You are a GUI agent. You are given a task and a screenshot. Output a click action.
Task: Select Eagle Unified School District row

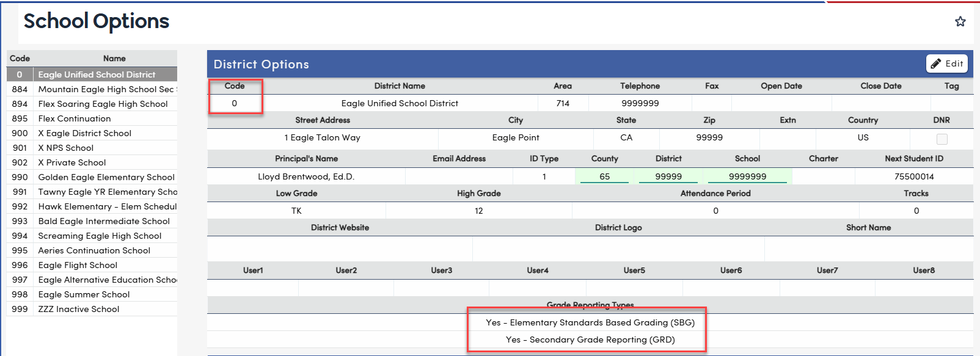[92, 74]
